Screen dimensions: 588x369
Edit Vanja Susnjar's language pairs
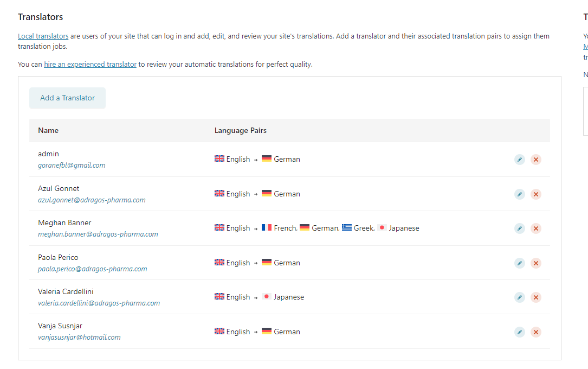click(520, 332)
